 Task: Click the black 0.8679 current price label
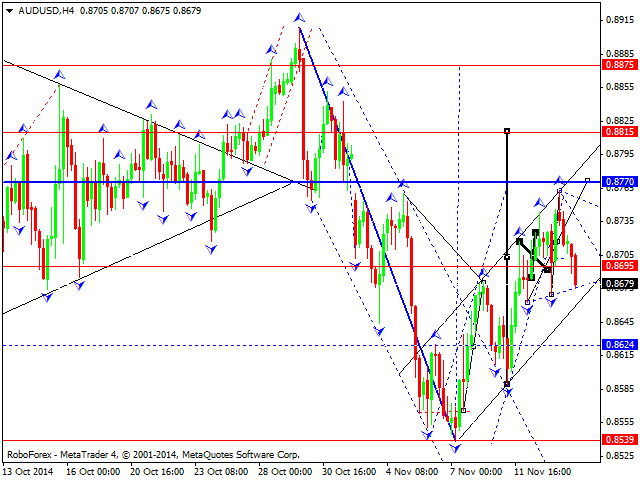pos(620,283)
